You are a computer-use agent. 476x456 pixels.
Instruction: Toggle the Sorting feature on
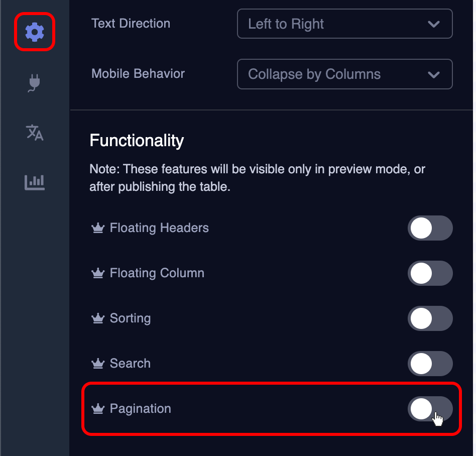[x=430, y=319]
